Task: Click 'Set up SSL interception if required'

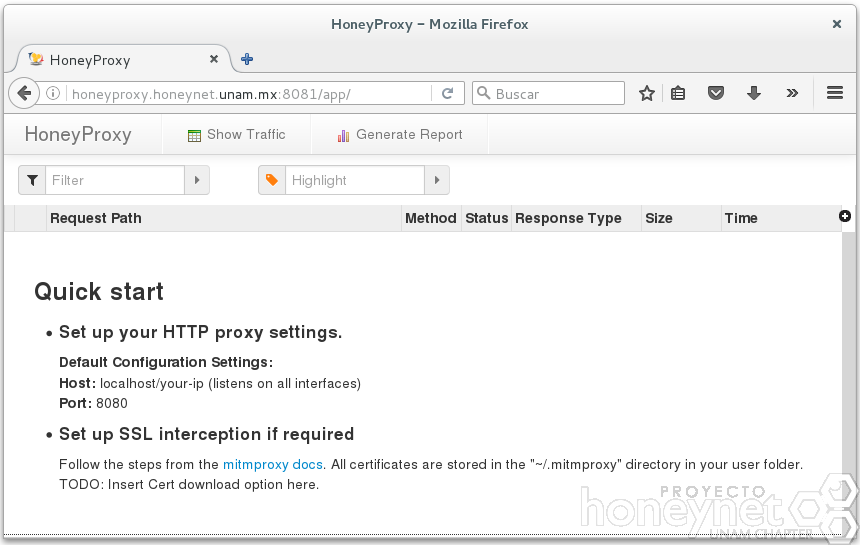Action: click(206, 434)
